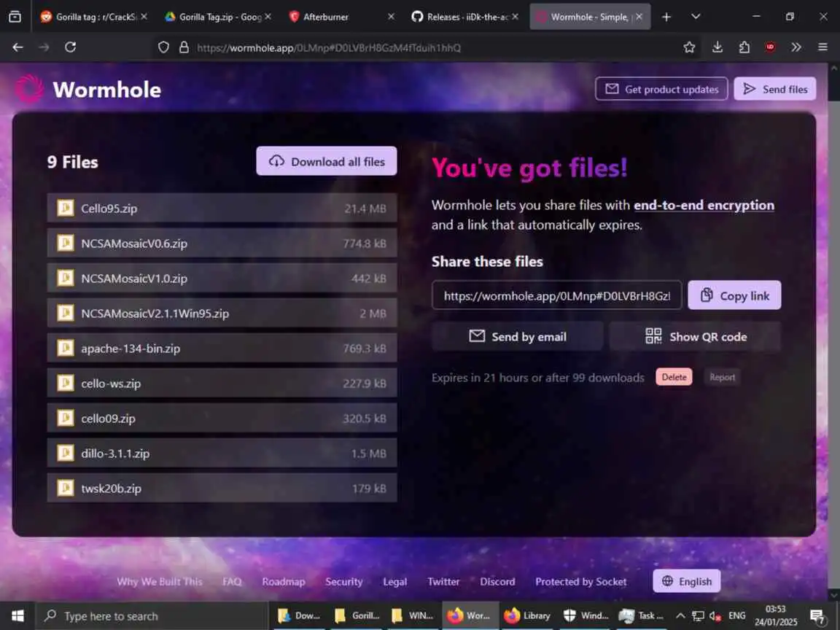Bookmark this page with the star icon
The height and width of the screenshot is (630, 840).
pos(690,47)
